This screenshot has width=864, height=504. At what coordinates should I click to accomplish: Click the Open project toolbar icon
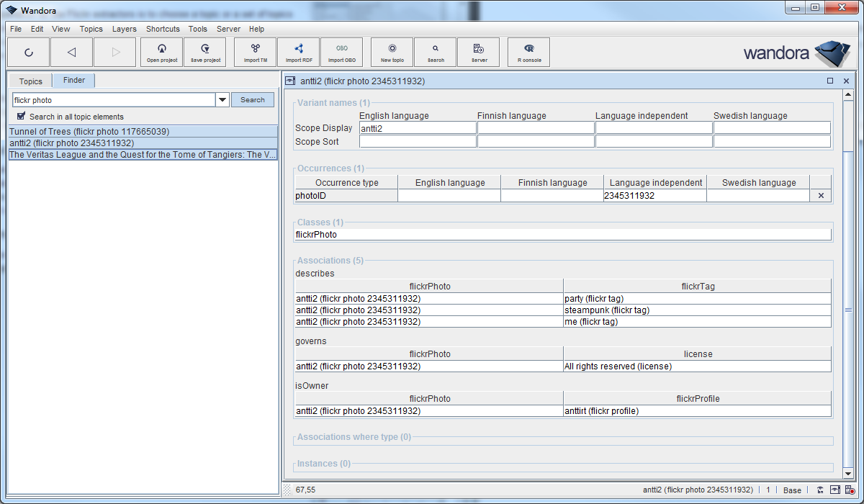[163, 53]
